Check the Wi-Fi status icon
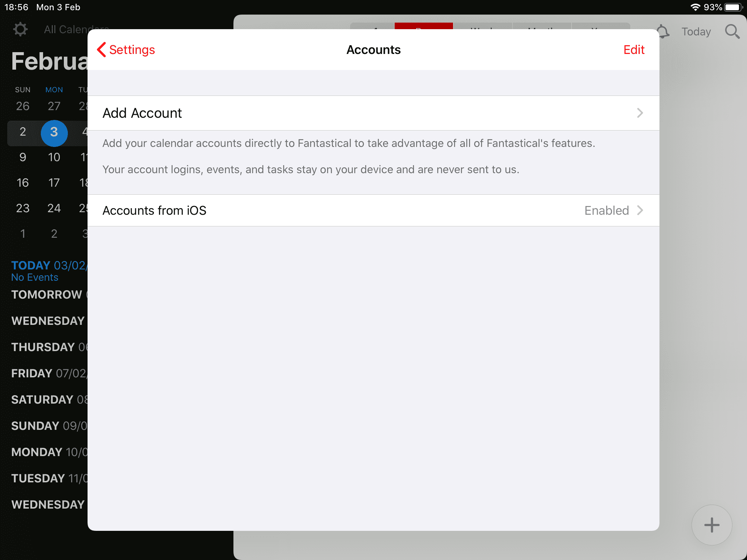This screenshot has height=560, width=747. [x=695, y=7]
